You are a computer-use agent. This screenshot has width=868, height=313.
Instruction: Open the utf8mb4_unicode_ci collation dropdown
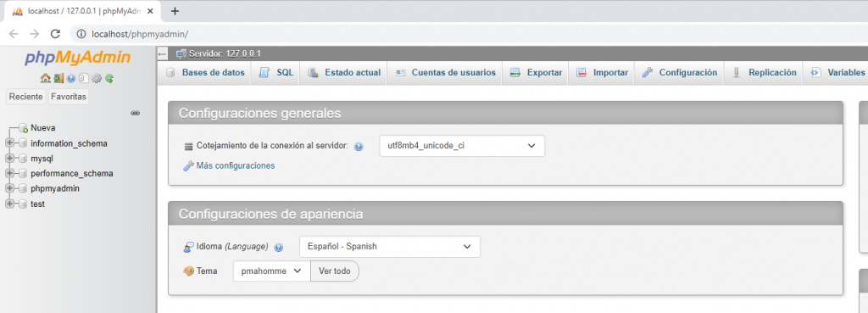pyautogui.click(x=462, y=146)
